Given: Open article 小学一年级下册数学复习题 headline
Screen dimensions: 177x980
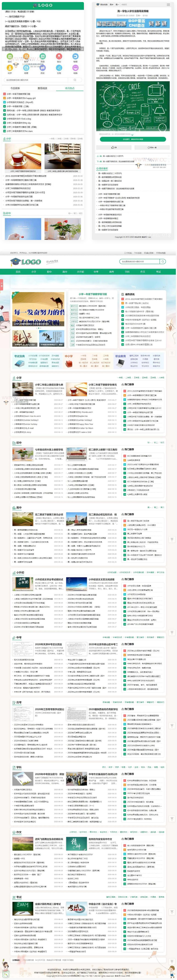Looking at the screenshot, I should click(x=93, y=294).
